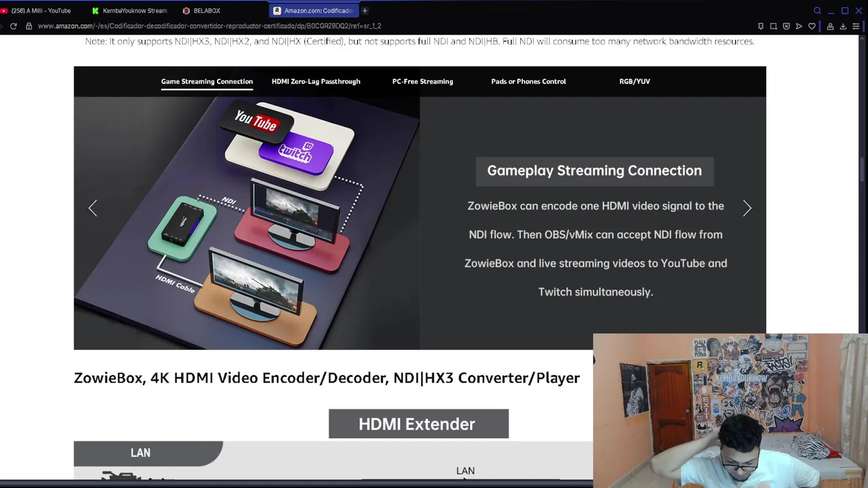Reload the page with the refresh icon
868x488 pixels.
pyautogui.click(x=13, y=26)
